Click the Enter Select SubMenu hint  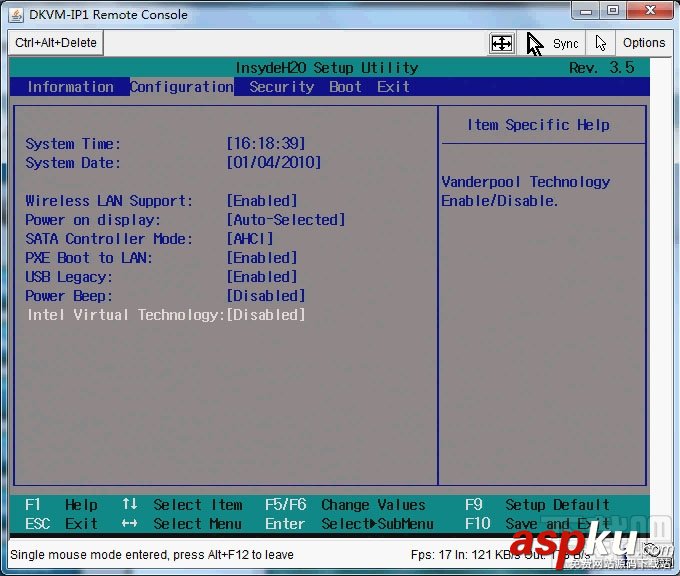tap(350, 524)
